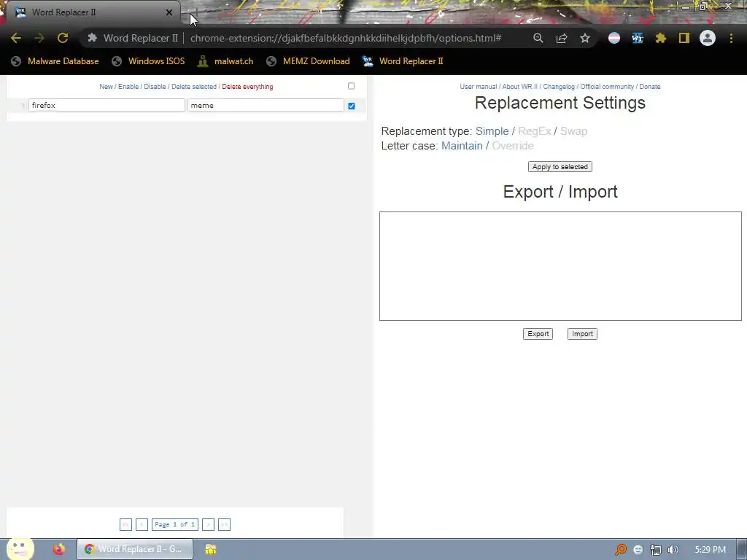Open the Windows ISOS bookmark
The height and width of the screenshot is (560, 747).
click(148, 61)
